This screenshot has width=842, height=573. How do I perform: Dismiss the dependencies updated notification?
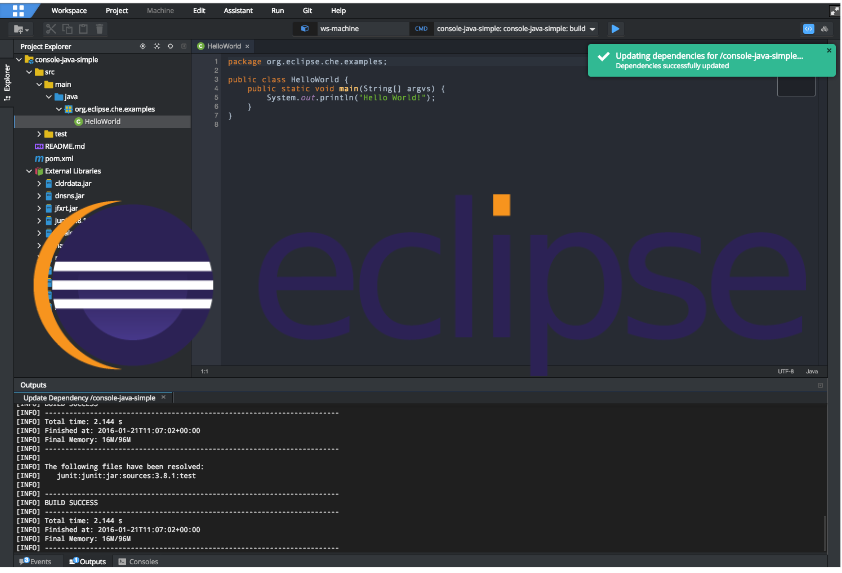tap(829, 50)
